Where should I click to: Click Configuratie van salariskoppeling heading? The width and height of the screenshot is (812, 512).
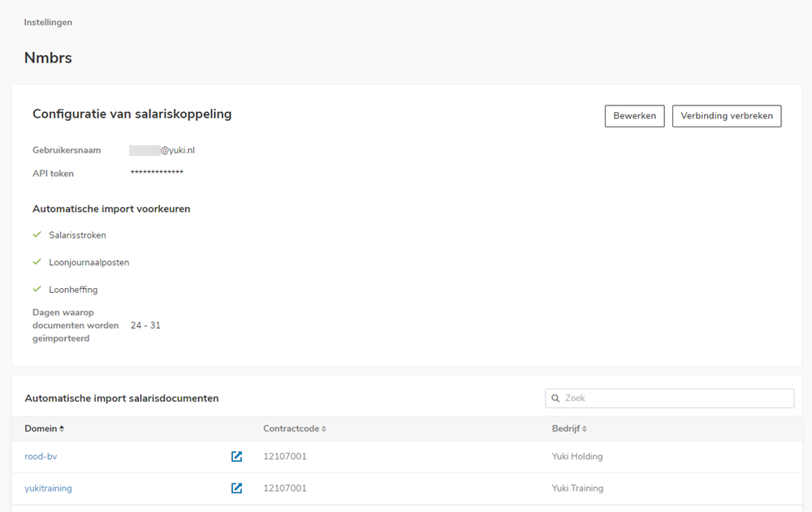coord(132,114)
